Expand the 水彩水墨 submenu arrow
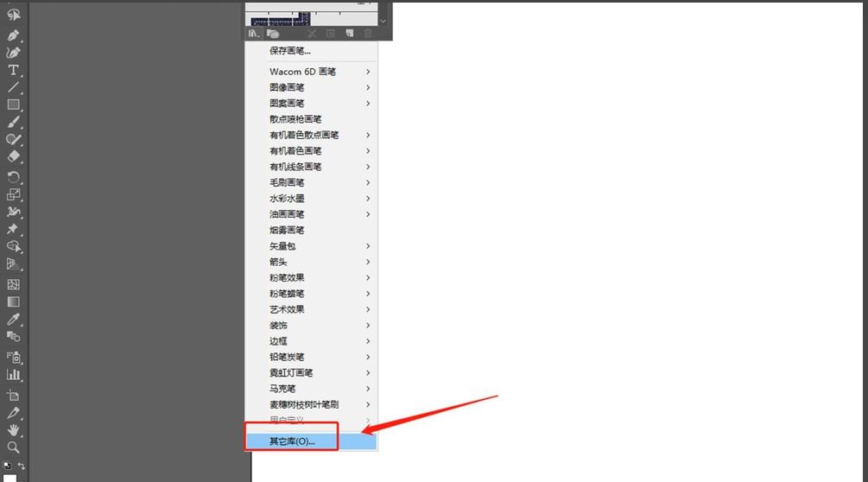Image resolution: width=868 pixels, height=482 pixels. [368, 199]
